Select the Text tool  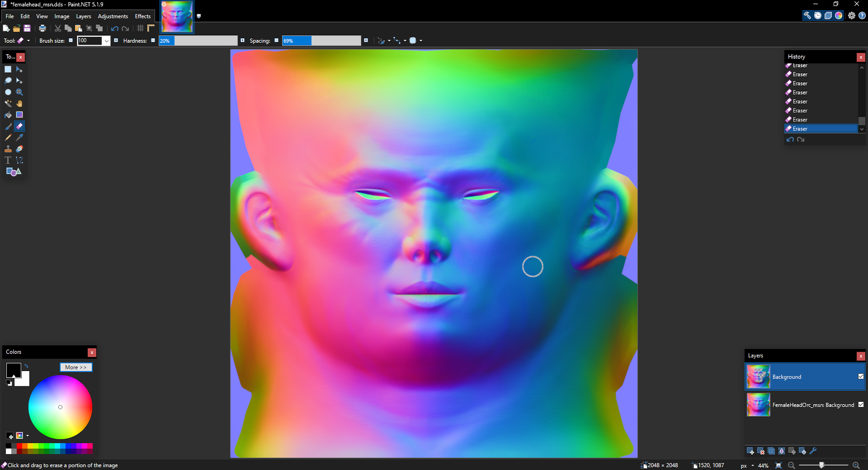point(8,160)
